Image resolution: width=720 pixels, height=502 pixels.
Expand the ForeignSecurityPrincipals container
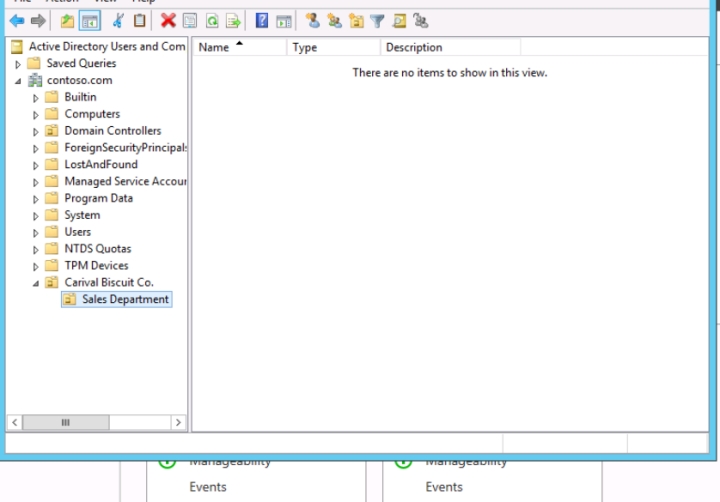[35, 148]
